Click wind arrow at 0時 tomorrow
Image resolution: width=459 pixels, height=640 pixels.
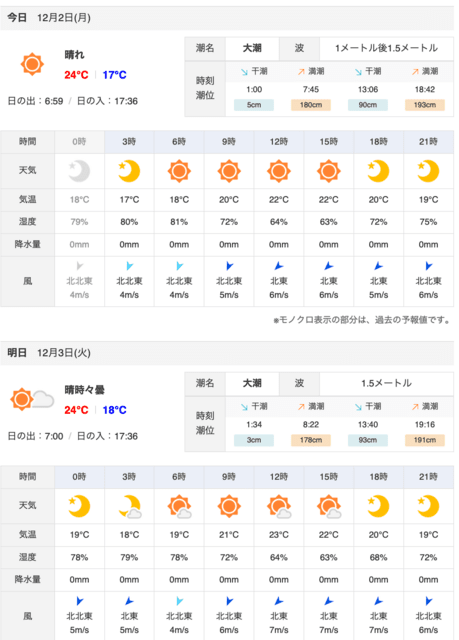click(x=80, y=601)
